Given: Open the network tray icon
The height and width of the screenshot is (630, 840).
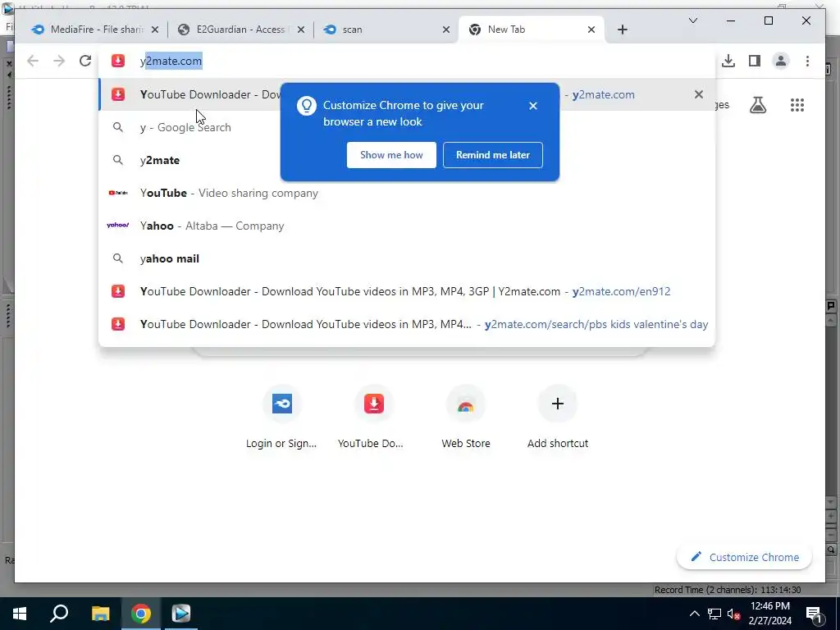Looking at the screenshot, I should [x=714, y=614].
